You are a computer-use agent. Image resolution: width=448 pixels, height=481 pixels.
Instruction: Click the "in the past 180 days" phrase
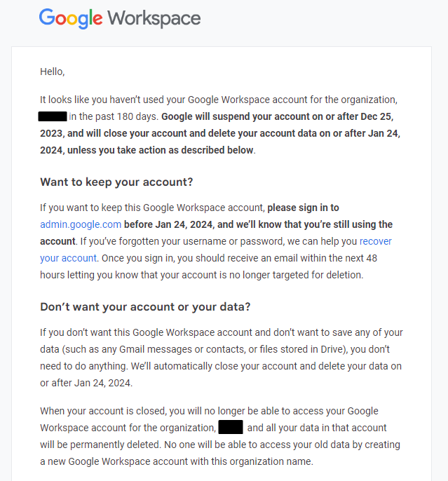click(x=113, y=116)
